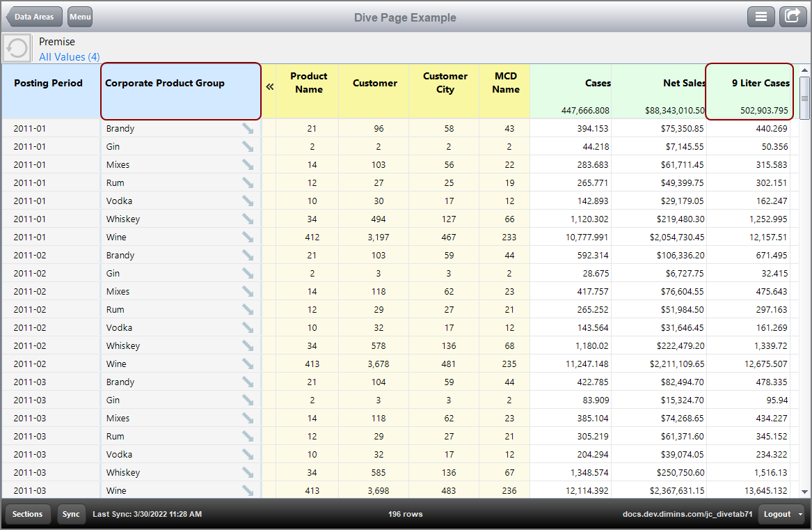Open the All Values (4) link

[x=70, y=57]
